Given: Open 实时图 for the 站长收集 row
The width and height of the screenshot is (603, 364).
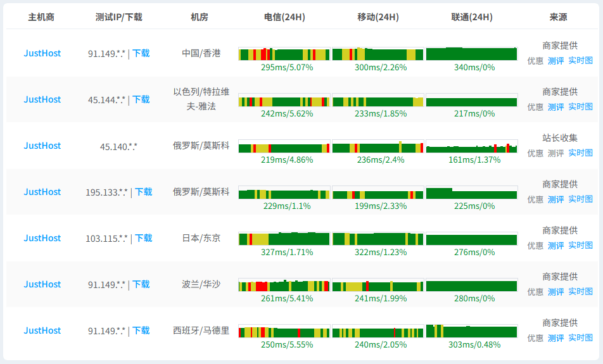Looking at the screenshot, I should coord(580,153).
